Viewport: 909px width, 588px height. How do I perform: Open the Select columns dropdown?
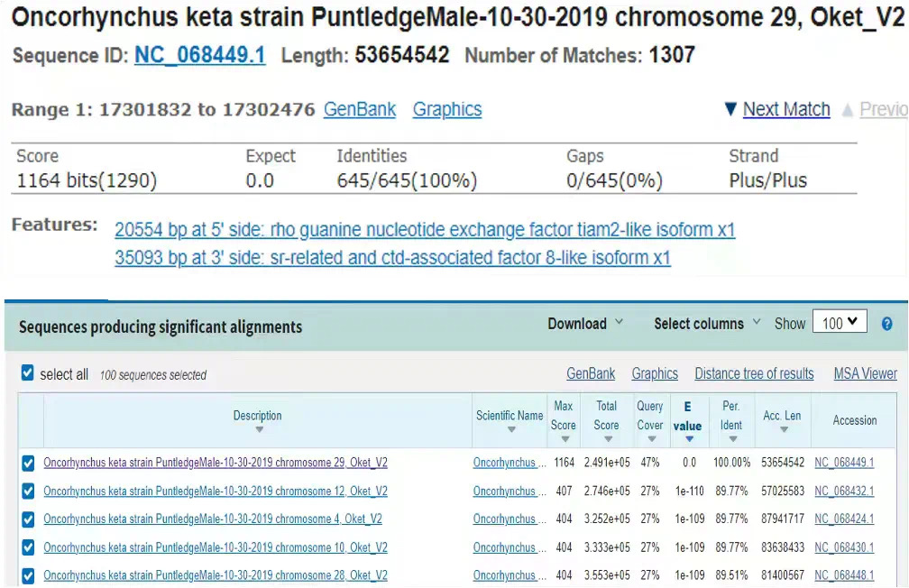(707, 324)
